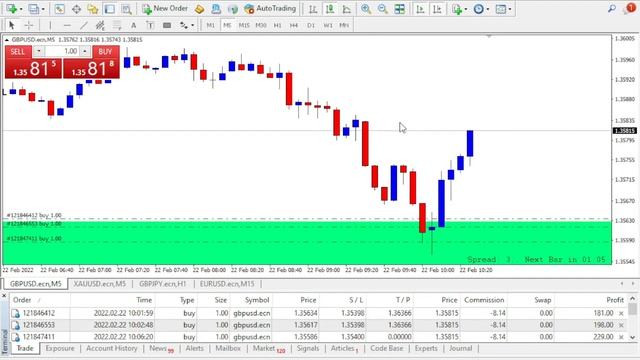Viewport: 640px width, 360px height.
Task: Tile chart windows icon
Action: click(x=400, y=9)
